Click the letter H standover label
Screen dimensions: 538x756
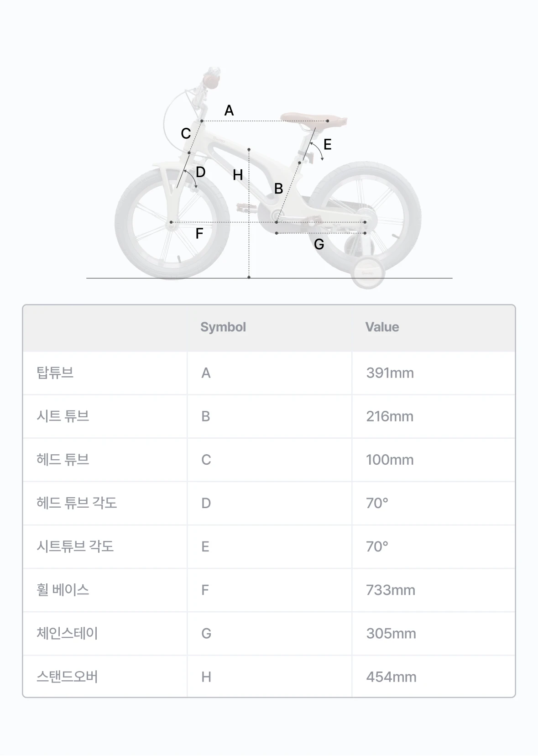pos(238,175)
